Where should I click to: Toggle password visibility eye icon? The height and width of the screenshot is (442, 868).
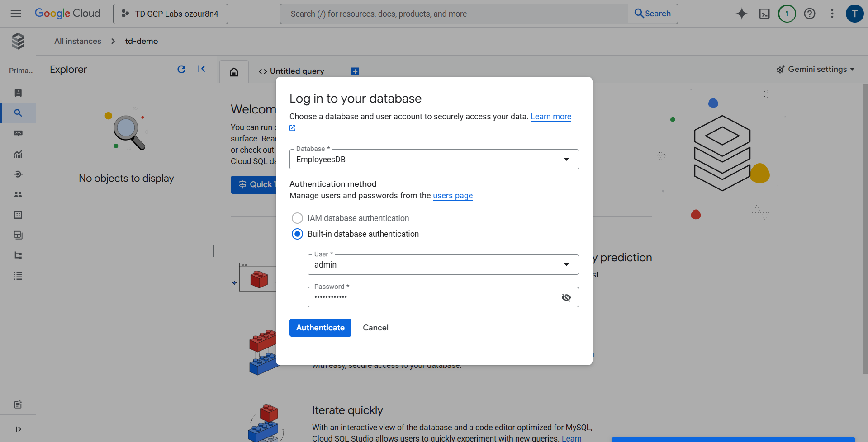pos(566,297)
